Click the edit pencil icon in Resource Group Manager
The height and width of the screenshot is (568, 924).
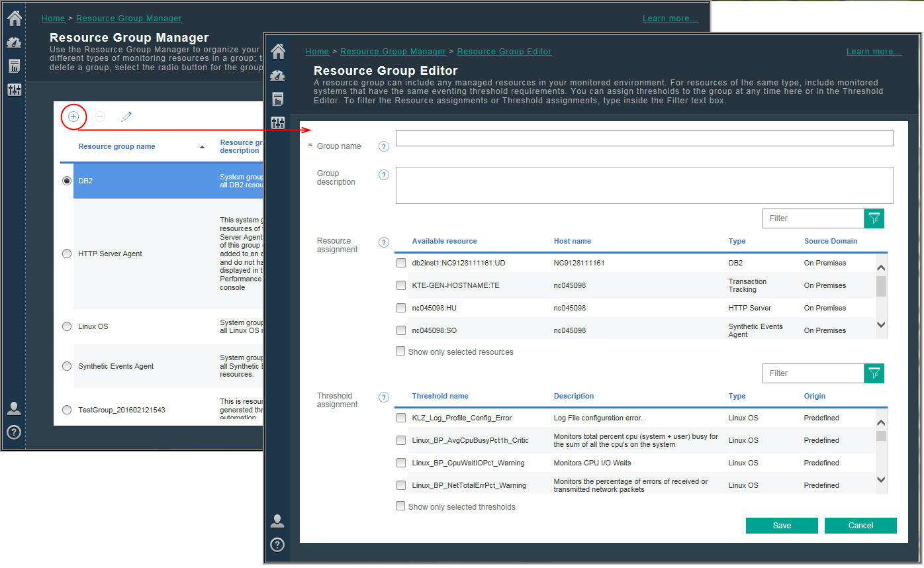pyautogui.click(x=126, y=117)
